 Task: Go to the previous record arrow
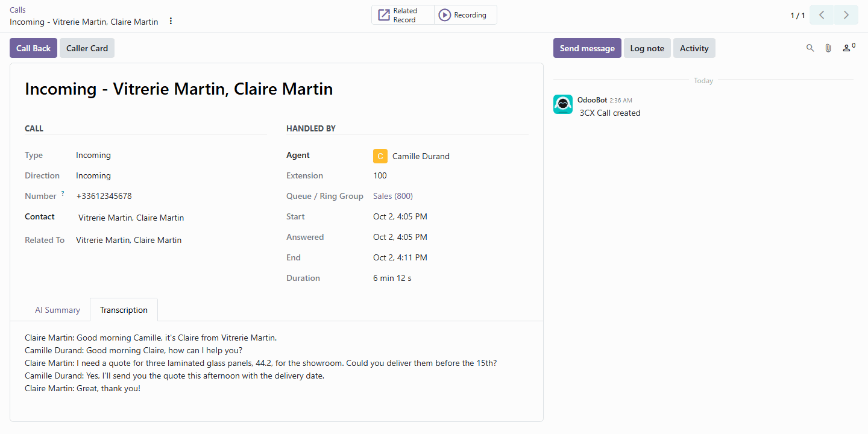coord(821,15)
